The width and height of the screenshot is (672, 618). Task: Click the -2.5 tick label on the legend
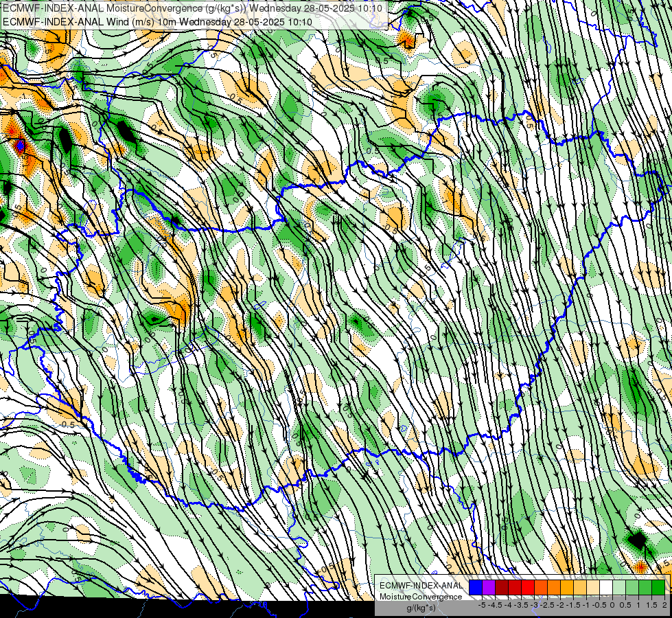[x=548, y=605]
